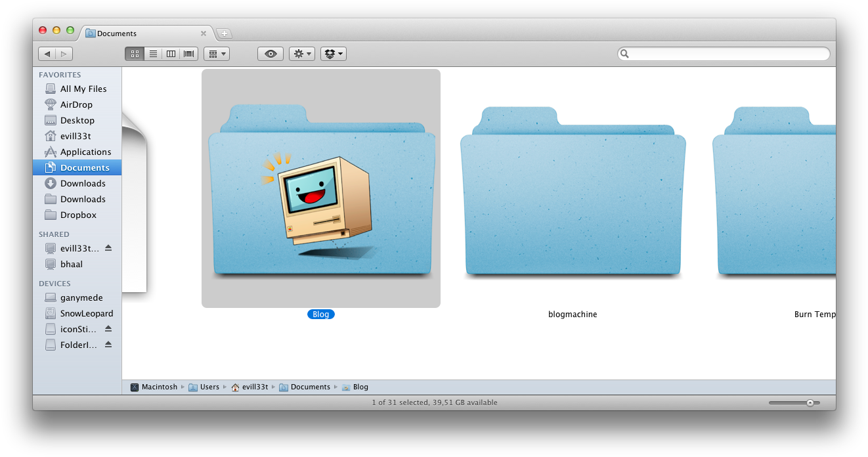Switch to list view
868x457 pixels.
tap(153, 54)
